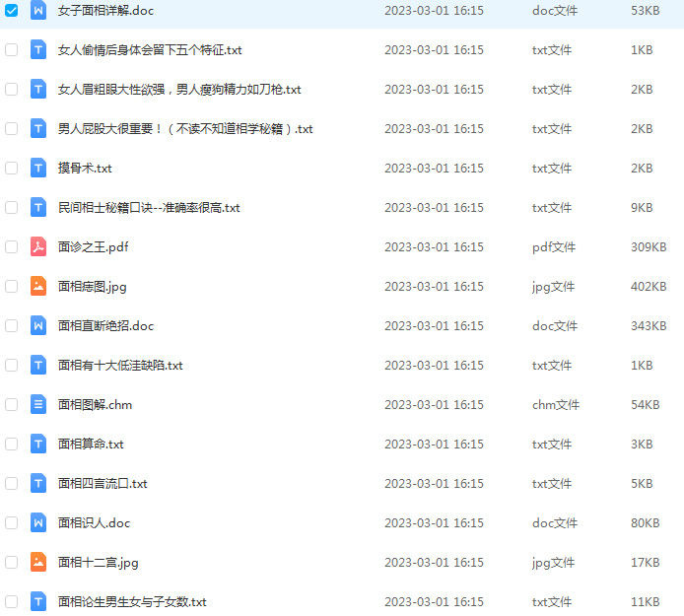Click the Word icon of 面相识人.doc

[38, 522]
